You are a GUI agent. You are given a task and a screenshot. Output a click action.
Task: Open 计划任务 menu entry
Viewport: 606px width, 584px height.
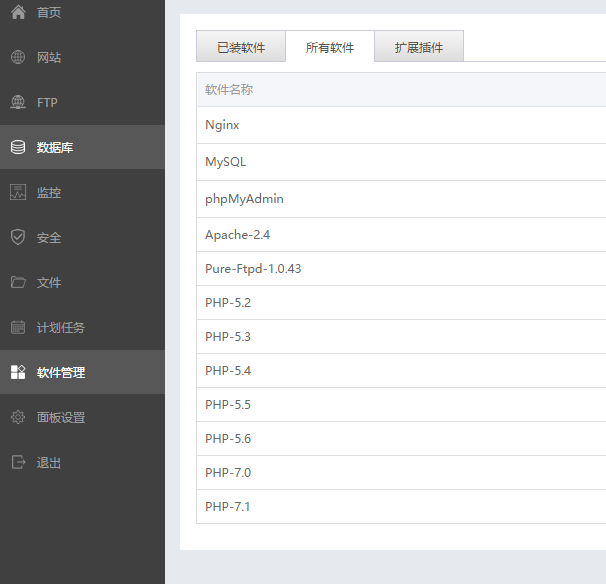82,327
